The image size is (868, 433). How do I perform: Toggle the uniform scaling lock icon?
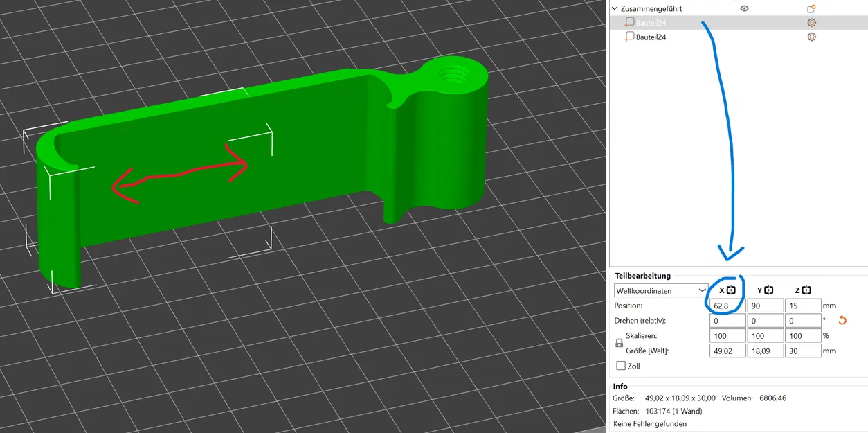coord(620,343)
